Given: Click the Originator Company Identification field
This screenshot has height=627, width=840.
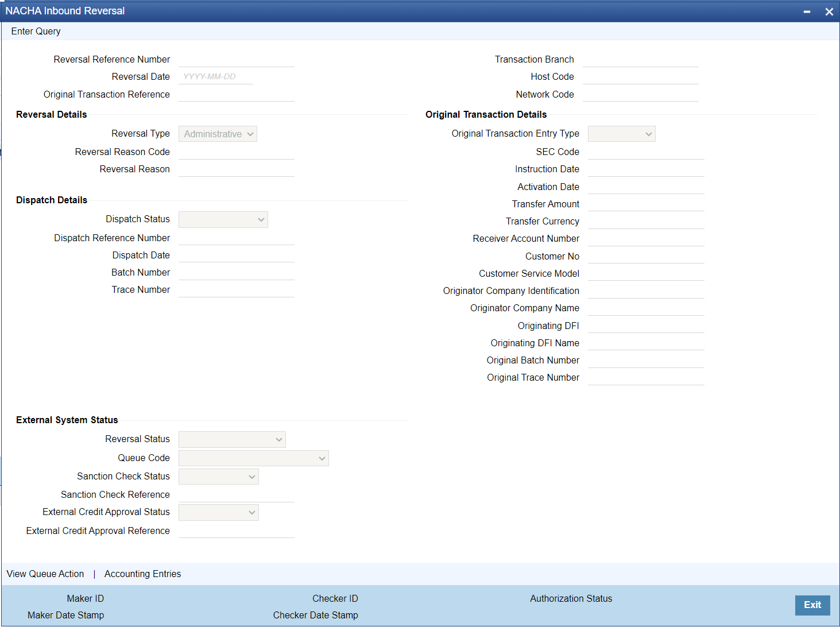Looking at the screenshot, I should point(646,291).
